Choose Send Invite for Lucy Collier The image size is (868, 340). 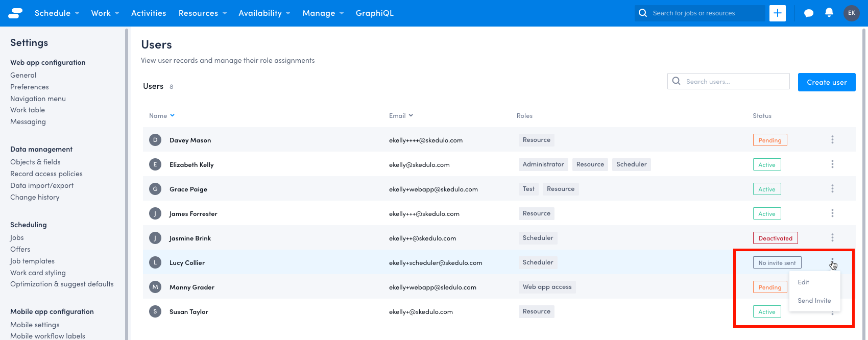(814, 301)
